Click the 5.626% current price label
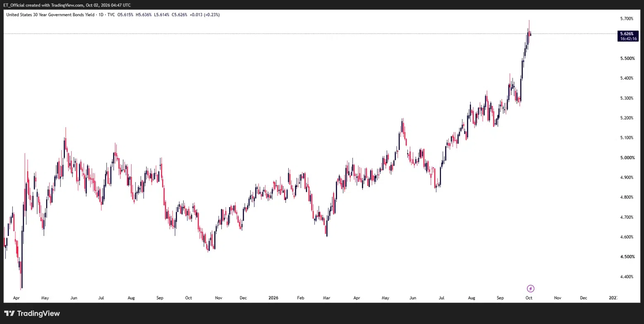The width and height of the screenshot is (644, 324). (627, 33)
